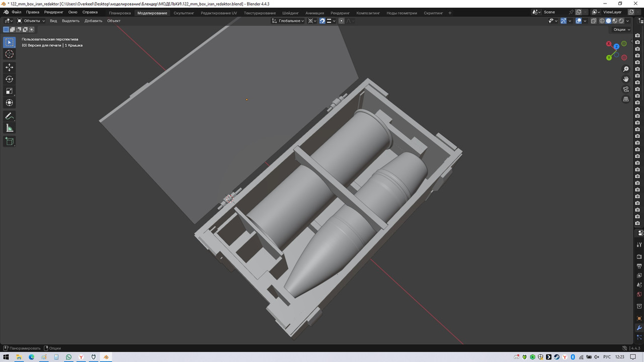644x362 pixels.
Task: Toggle snapping magnet in the viewport header
Action: point(322,21)
